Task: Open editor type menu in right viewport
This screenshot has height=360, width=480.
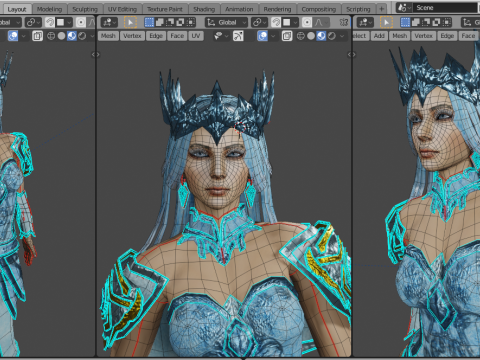Action: click(365, 22)
